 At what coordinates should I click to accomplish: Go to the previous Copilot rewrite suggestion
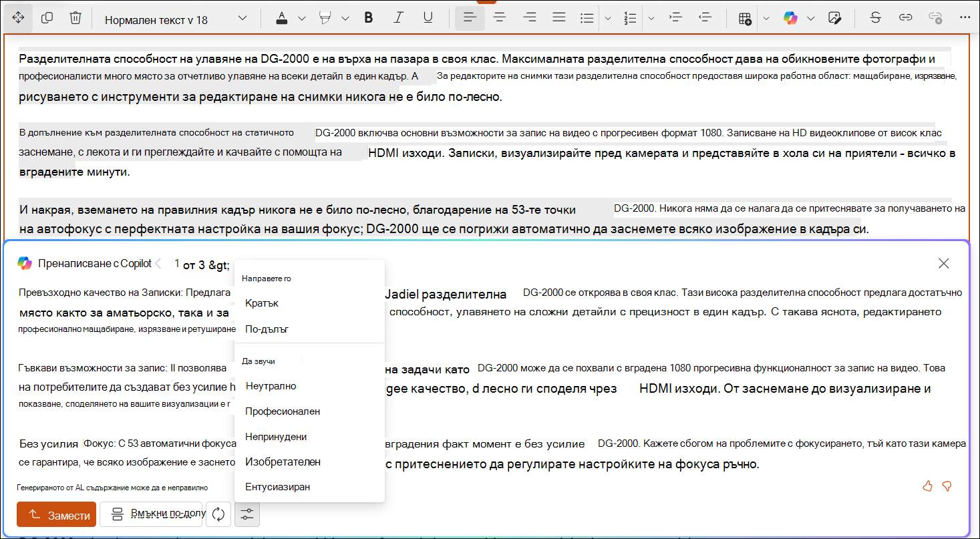pyautogui.click(x=158, y=264)
